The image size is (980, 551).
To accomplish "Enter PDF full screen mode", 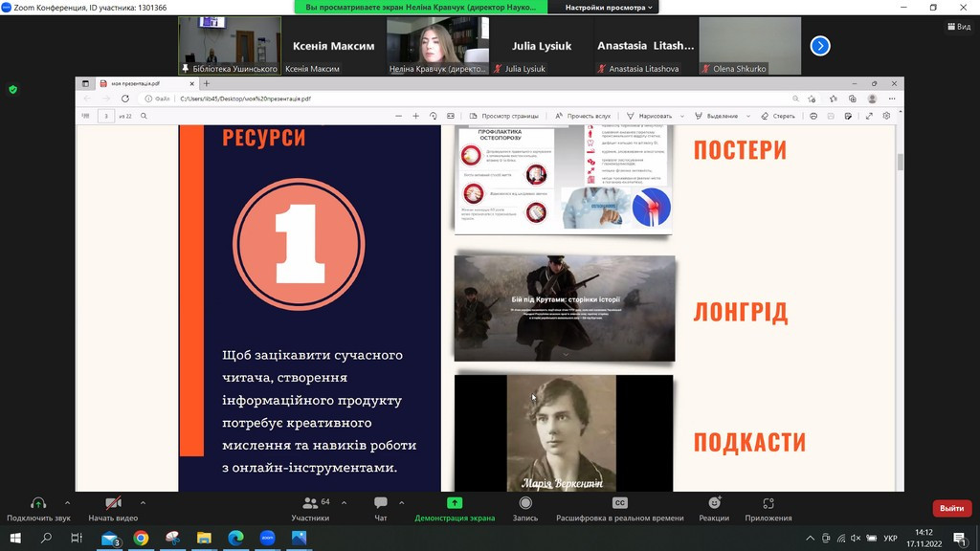I will (x=869, y=116).
